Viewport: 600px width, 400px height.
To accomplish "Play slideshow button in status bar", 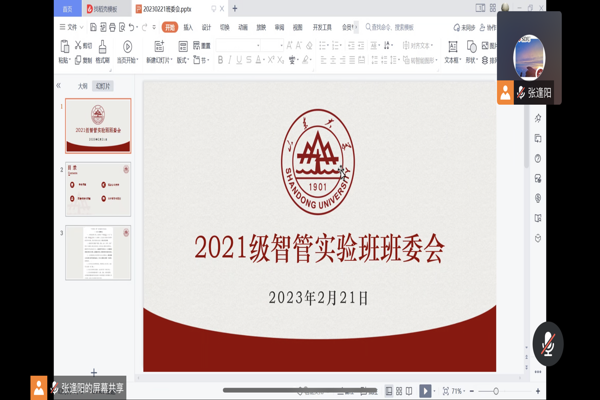I will [x=425, y=391].
